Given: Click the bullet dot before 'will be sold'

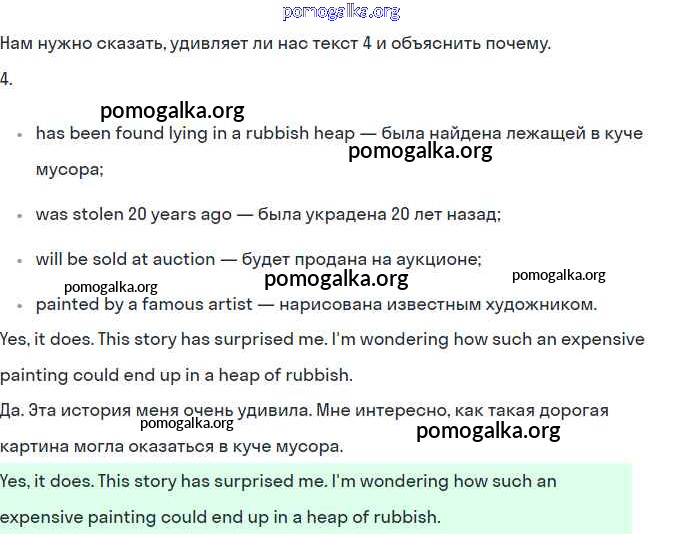Looking at the screenshot, I should pyautogui.click(x=20, y=260).
